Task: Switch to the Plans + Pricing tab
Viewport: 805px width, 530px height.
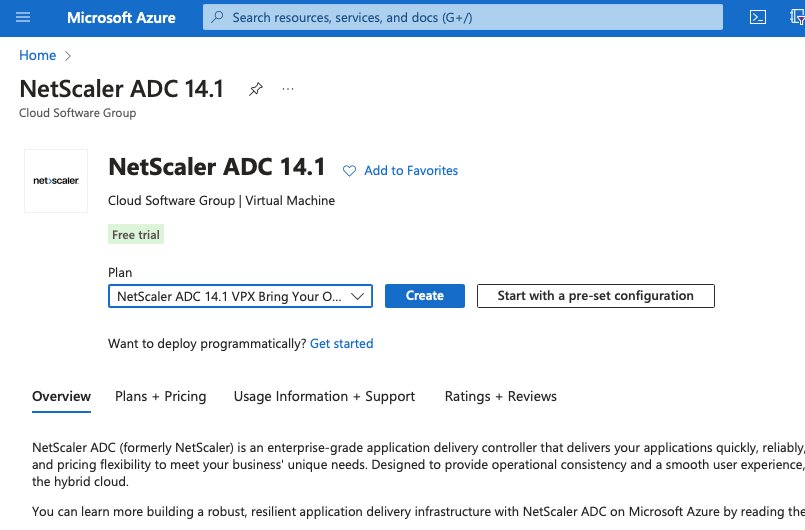Action: (x=161, y=396)
